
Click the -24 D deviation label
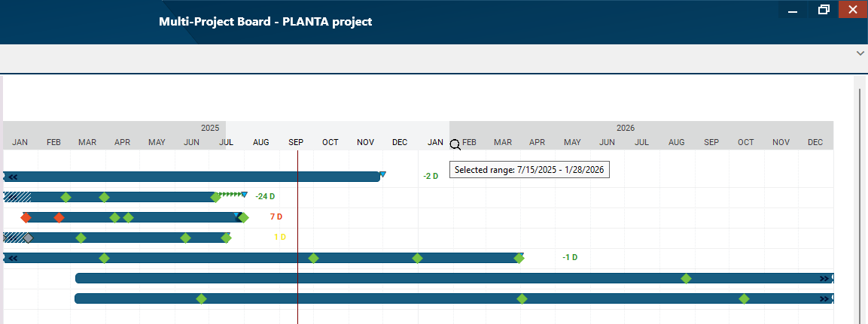(265, 197)
